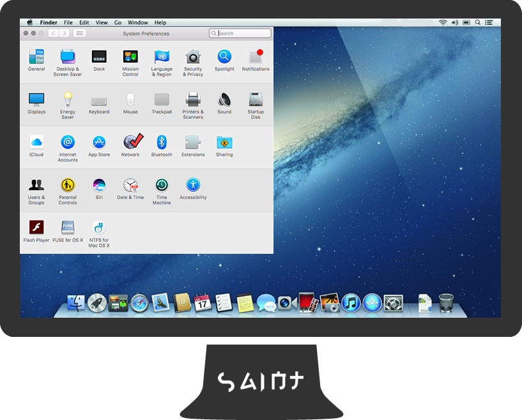Open the Apple menu
The height and width of the screenshot is (420, 522).
pyautogui.click(x=29, y=22)
